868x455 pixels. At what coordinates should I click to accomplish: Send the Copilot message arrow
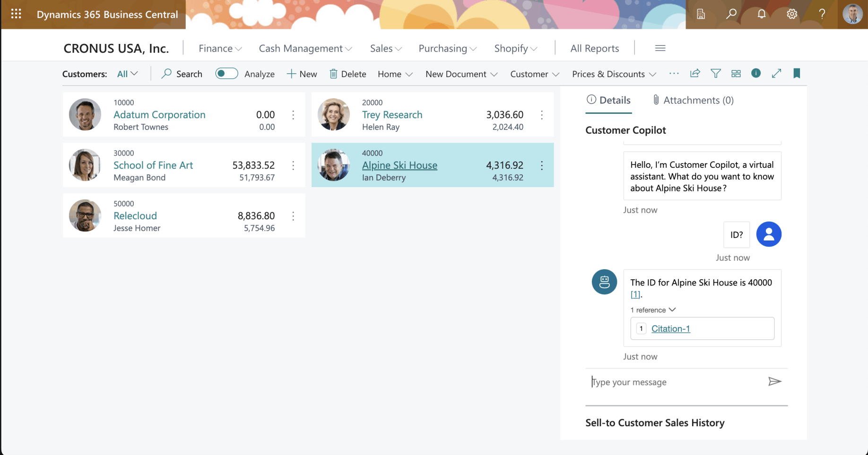[774, 381]
